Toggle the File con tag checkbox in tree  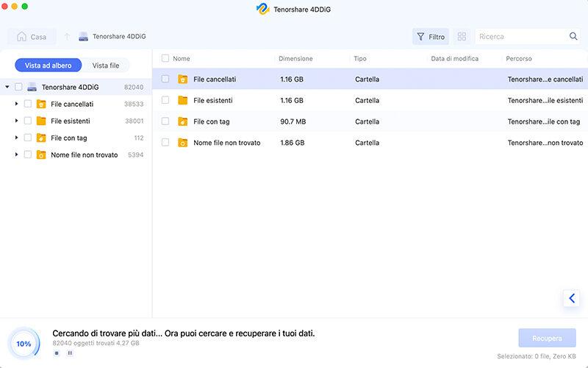click(x=28, y=138)
